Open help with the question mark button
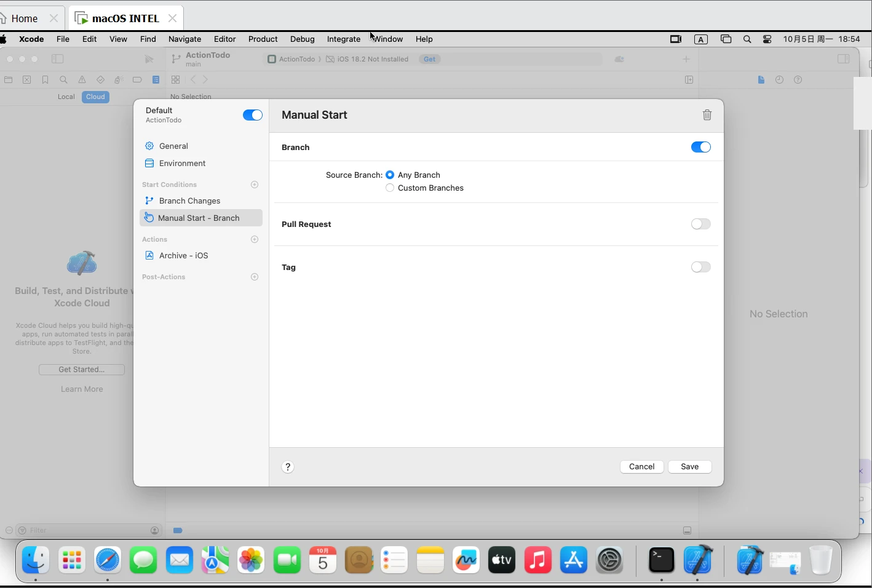 288,467
